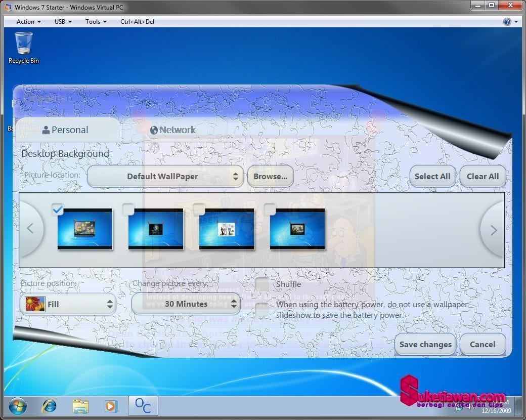The width and height of the screenshot is (526, 420).
Task: Click the Windows Start orb
Action: (17, 406)
